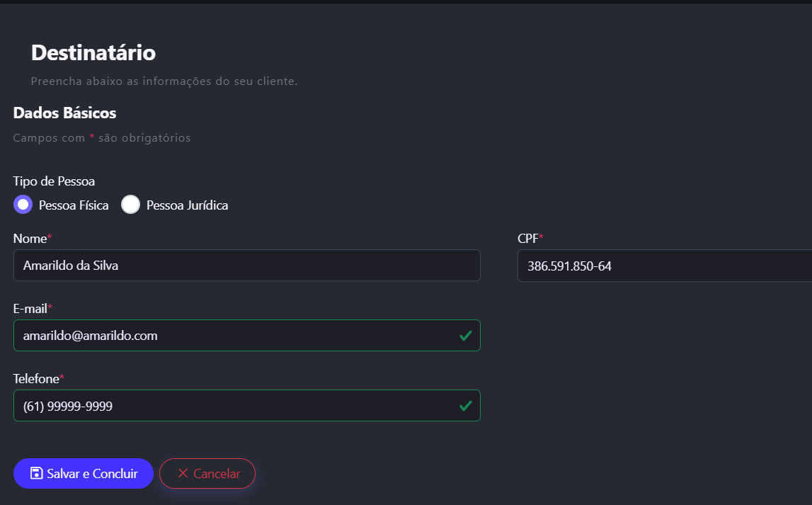The height and width of the screenshot is (505, 812).
Task: Click the green checkmark in the Telefone field
Action: (x=465, y=406)
